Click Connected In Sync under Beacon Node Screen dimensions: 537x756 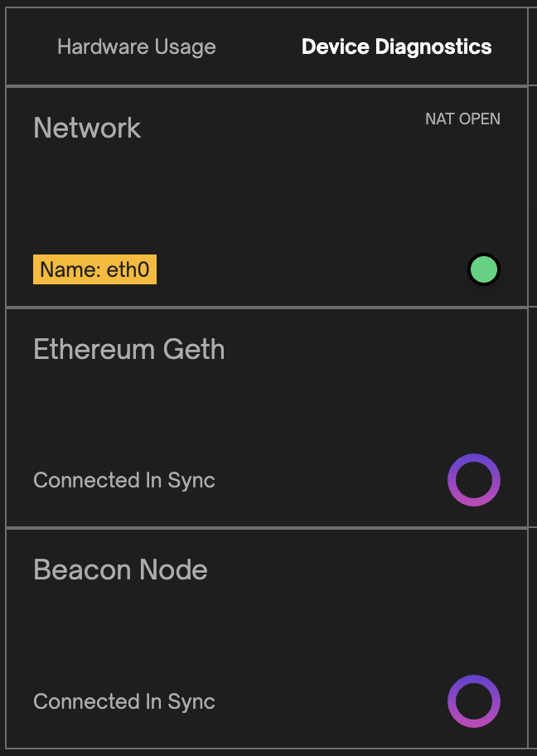pyautogui.click(x=124, y=702)
